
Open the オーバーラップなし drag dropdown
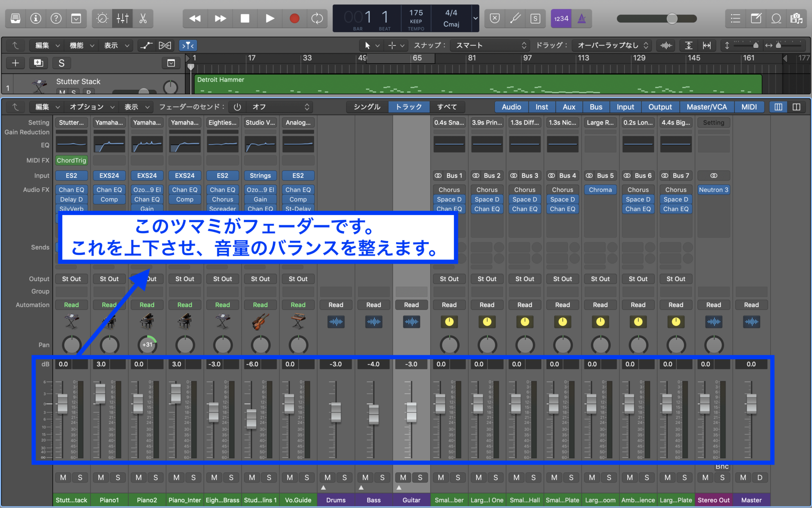[612, 45]
